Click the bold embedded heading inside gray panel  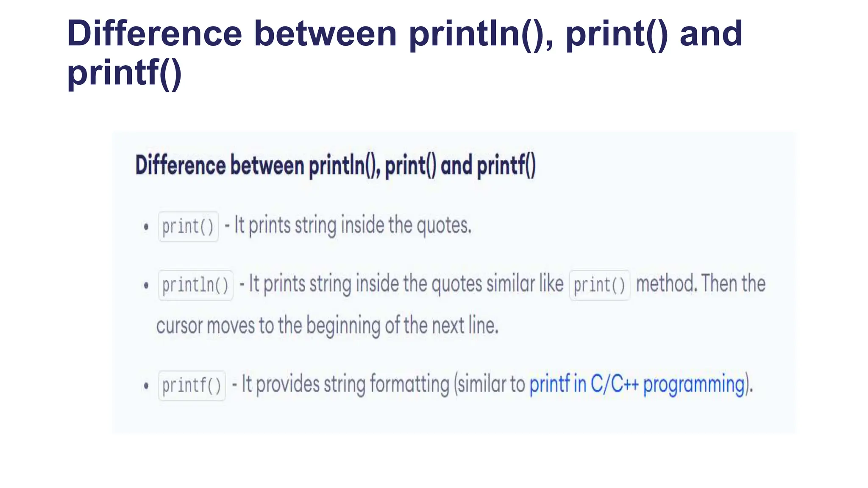tap(336, 165)
